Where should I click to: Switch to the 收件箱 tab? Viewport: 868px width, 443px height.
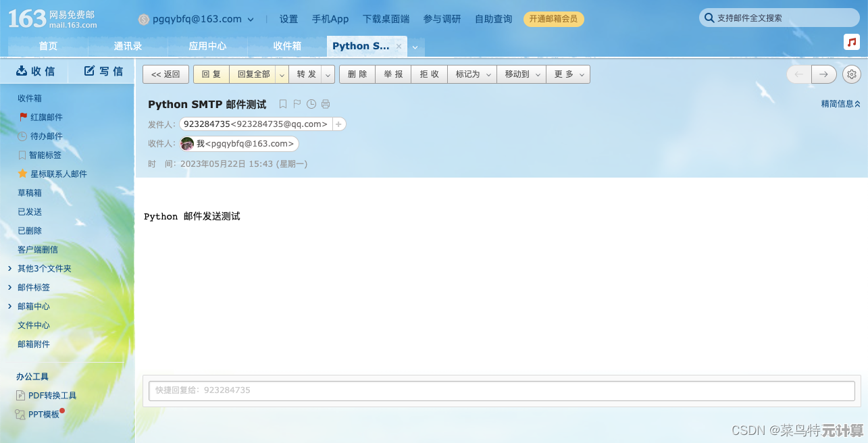(286, 46)
